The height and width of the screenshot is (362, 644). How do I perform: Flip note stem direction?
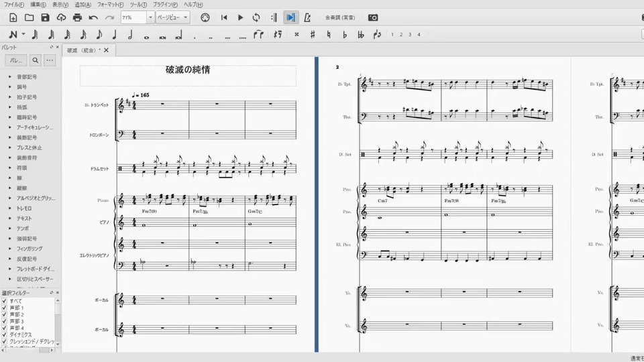(x=377, y=35)
